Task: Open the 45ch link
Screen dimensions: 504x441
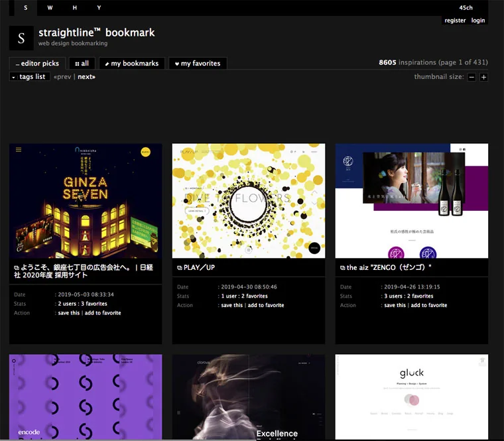Action: pos(466,8)
